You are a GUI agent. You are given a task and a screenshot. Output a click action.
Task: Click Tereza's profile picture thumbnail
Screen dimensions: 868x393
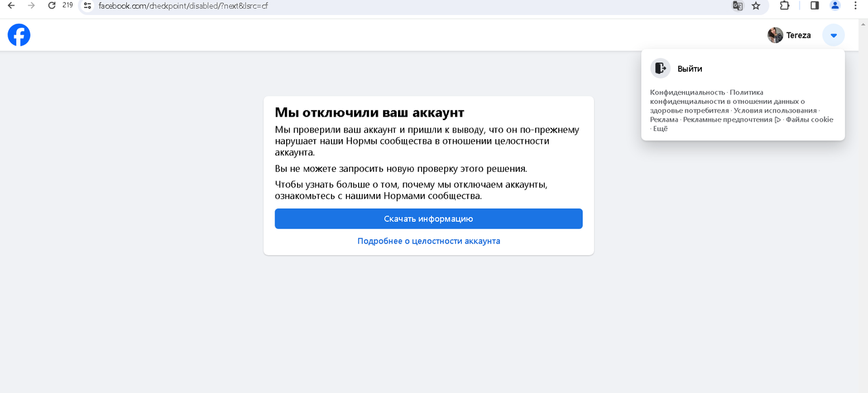775,35
